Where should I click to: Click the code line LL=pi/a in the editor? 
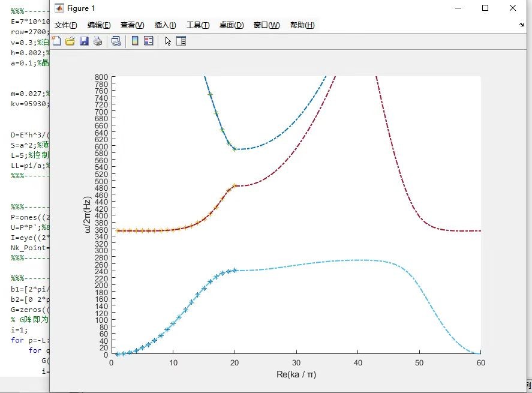[30, 166]
